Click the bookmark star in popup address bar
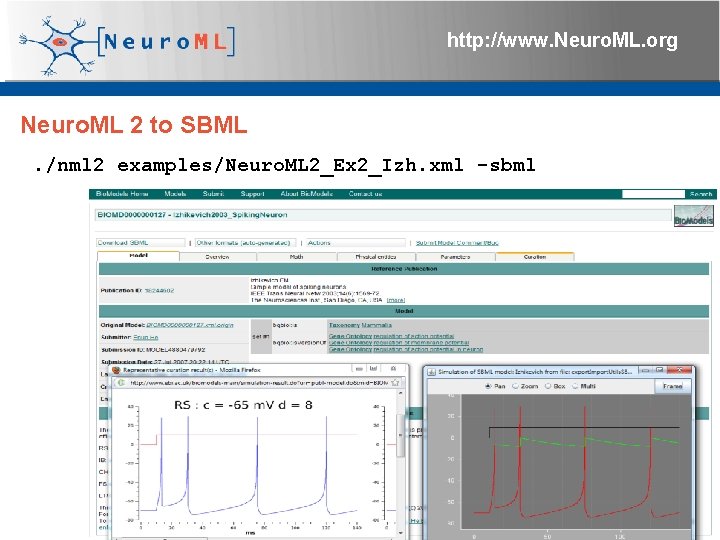Viewport: 720px width, 540px height. (x=395, y=382)
